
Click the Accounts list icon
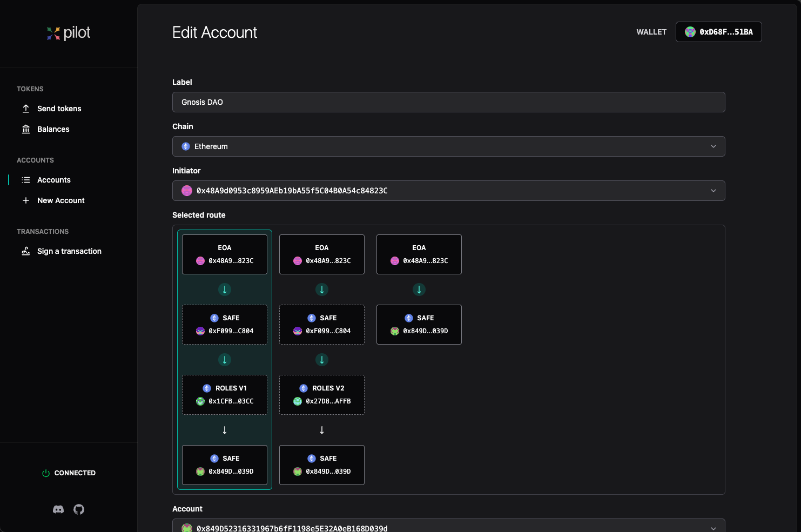pyautogui.click(x=26, y=180)
